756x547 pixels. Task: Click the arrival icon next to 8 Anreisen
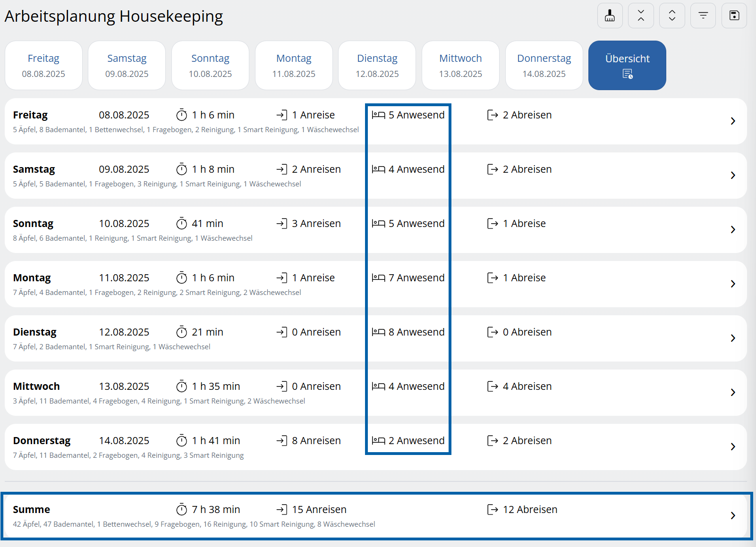(282, 441)
